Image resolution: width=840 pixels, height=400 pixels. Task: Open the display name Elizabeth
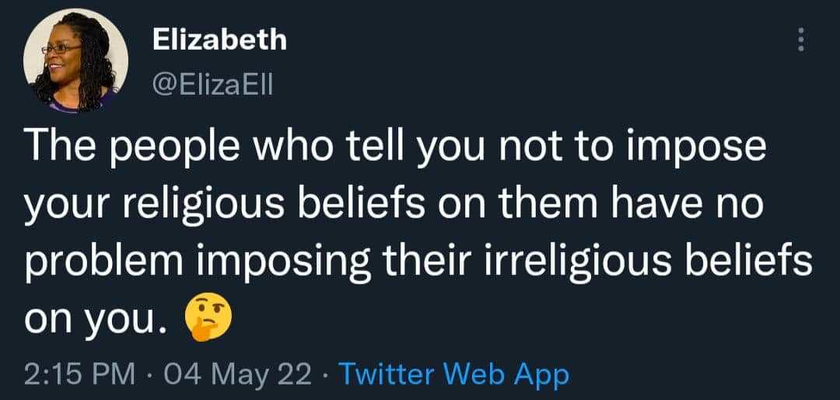(220, 40)
